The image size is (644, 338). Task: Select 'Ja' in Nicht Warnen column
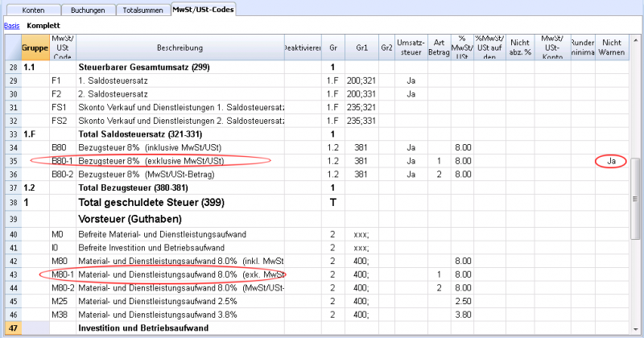(x=612, y=161)
